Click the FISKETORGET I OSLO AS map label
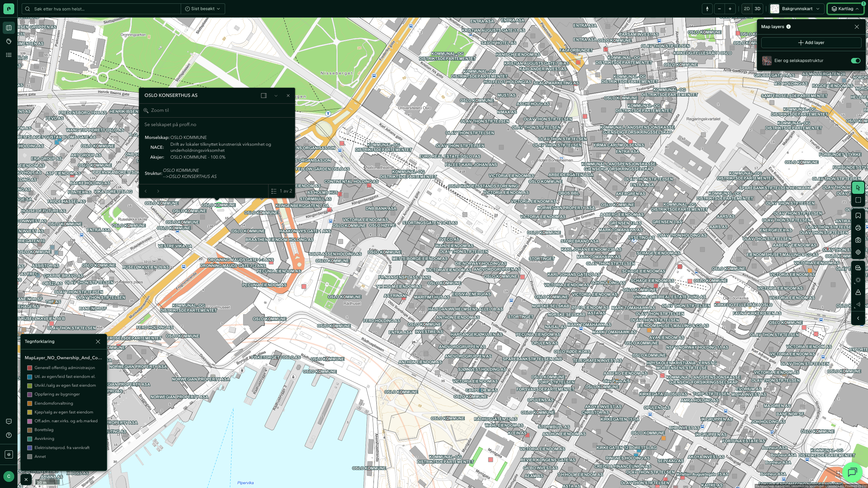Screen dimensions: 868x488 click(275, 358)
